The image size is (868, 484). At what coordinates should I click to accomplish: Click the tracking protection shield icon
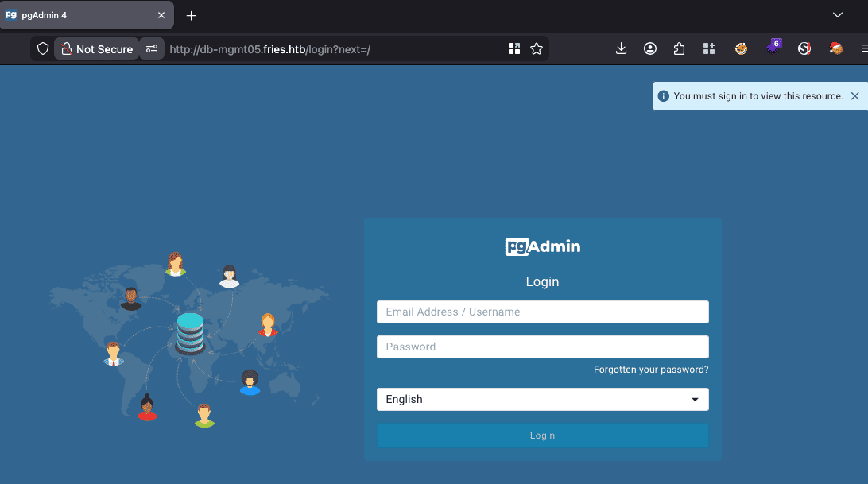point(43,48)
